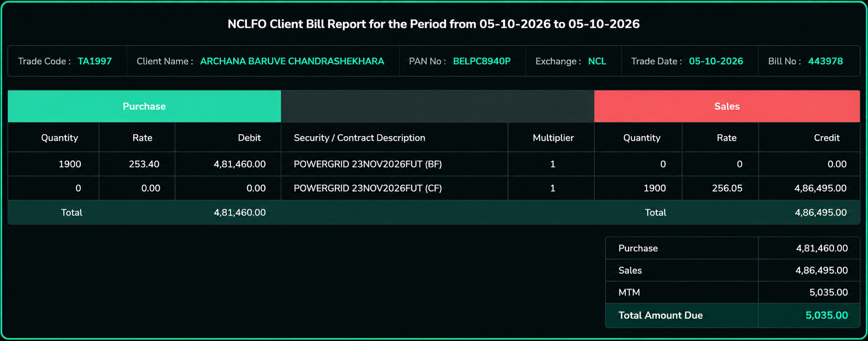Click the Total Amount Due value 5,035.00

[x=827, y=315]
